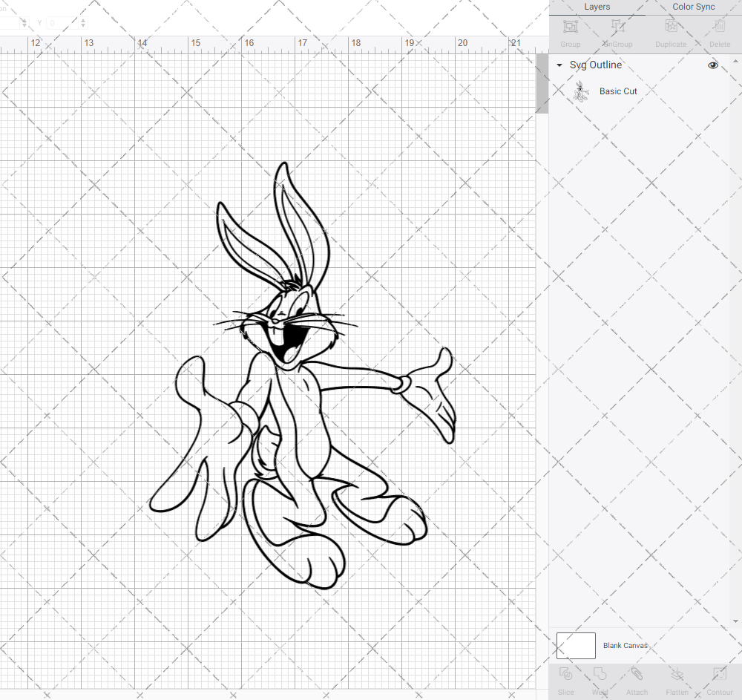Hide the Svg Outline layer with eye icon
The width and height of the screenshot is (742, 700).
[x=712, y=65]
